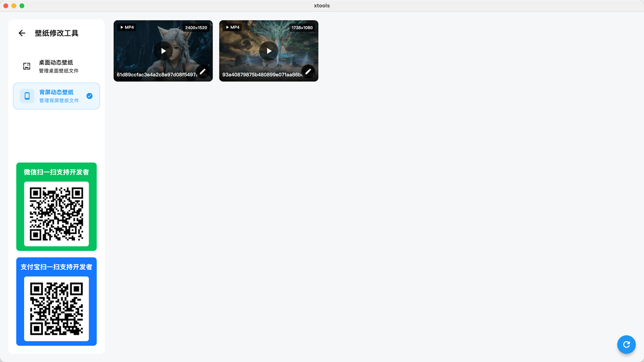Click the MP4 badge on second video
644x362 pixels.
tap(233, 27)
